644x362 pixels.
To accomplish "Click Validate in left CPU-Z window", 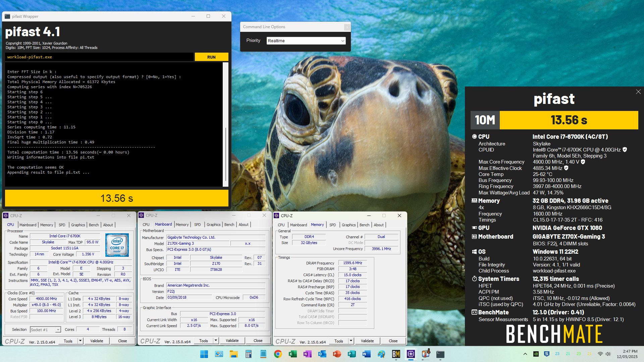I will [97, 341].
